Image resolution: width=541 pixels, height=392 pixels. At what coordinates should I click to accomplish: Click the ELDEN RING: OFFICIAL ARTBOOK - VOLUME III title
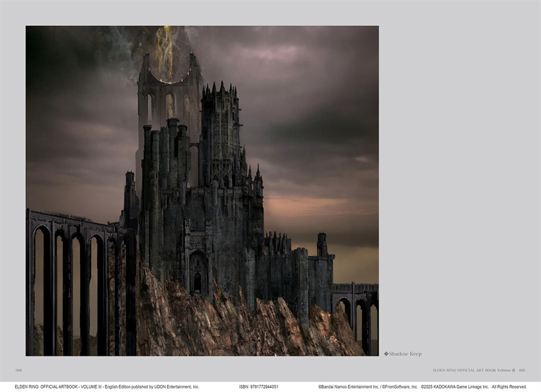click(58, 387)
